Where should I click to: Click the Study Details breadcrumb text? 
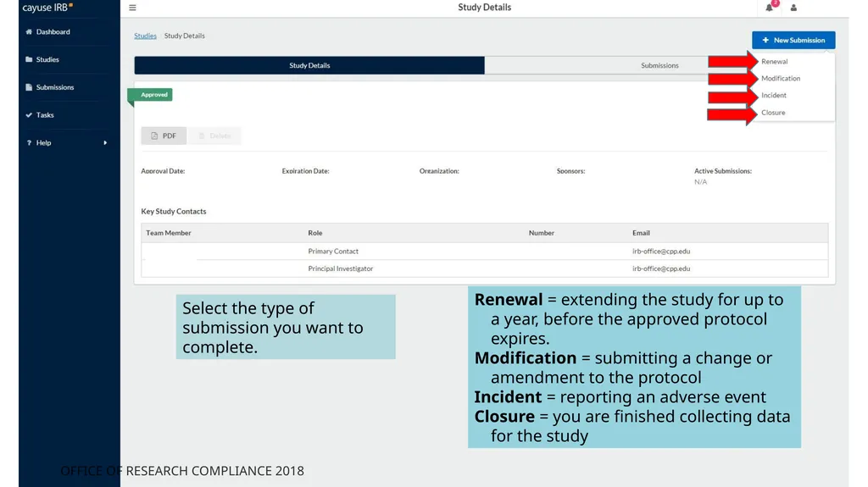pos(184,36)
